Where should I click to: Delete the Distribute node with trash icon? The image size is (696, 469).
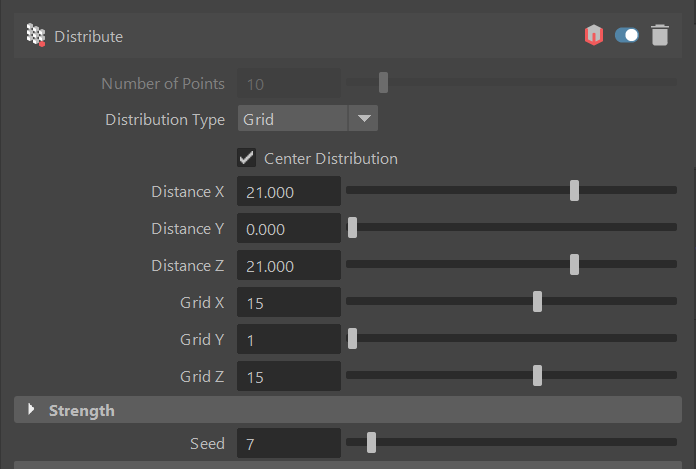tap(660, 35)
